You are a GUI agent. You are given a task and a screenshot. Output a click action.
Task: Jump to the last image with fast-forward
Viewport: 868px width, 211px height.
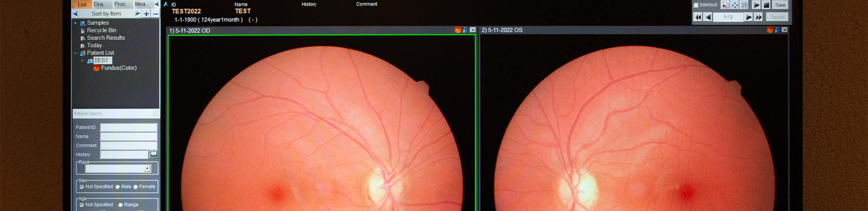(759, 17)
